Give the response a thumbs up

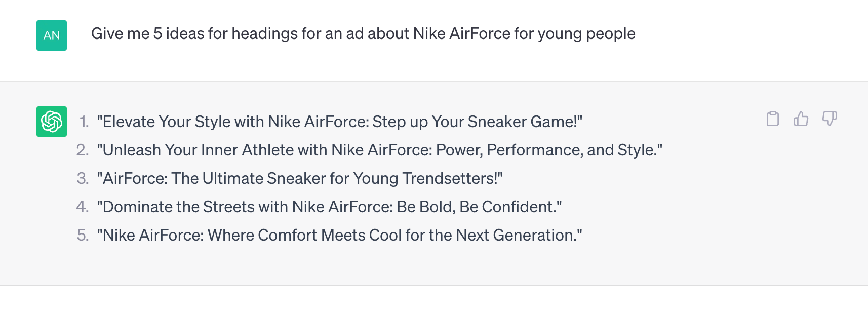801,119
